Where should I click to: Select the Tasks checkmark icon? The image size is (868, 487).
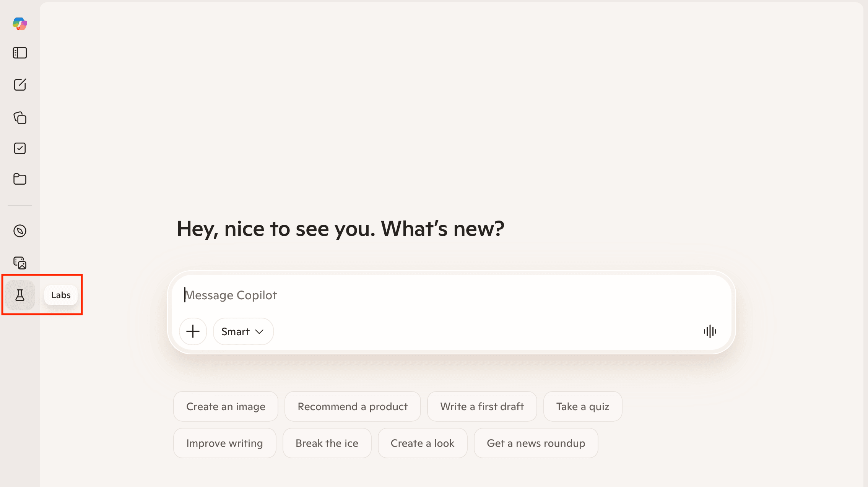tap(20, 148)
